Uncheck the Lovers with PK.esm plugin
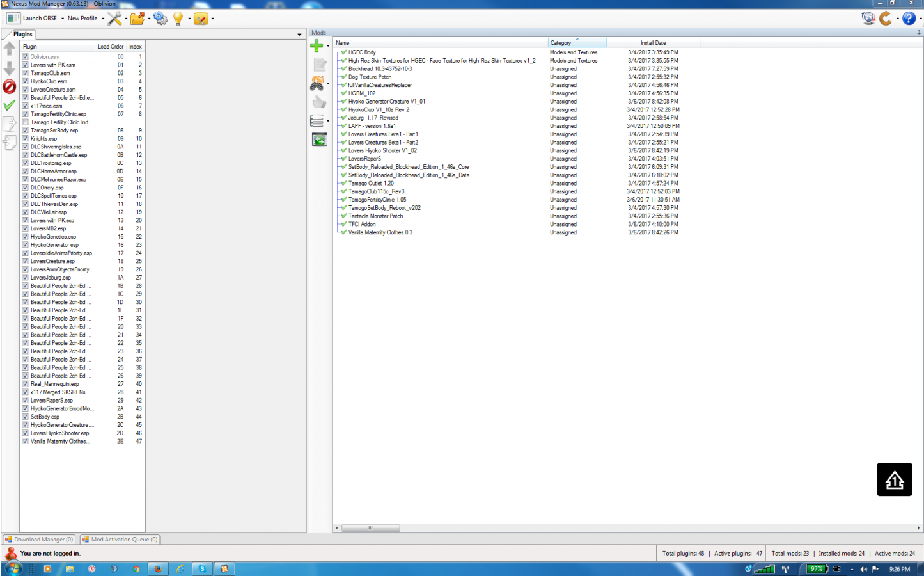924x576 pixels. 25,65
